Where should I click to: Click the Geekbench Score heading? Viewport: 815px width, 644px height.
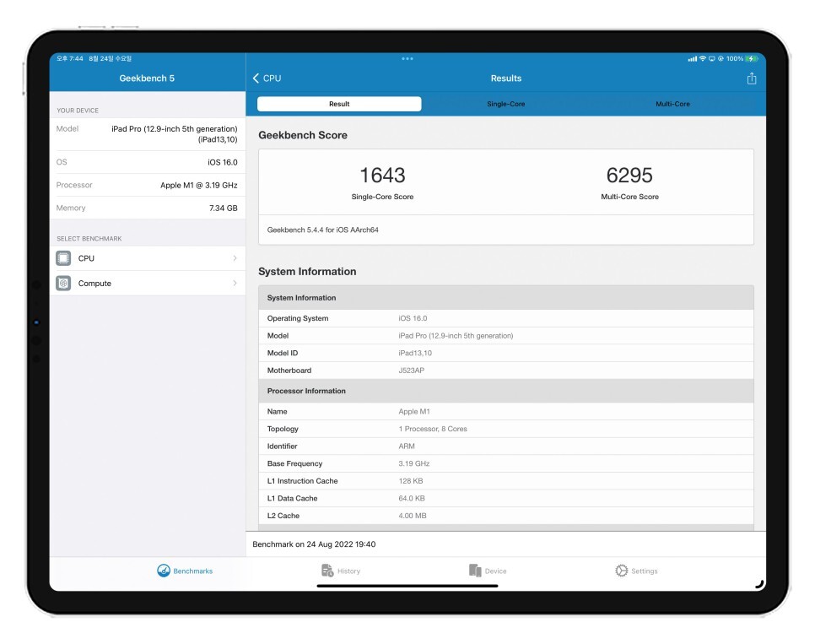(x=303, y=135)
